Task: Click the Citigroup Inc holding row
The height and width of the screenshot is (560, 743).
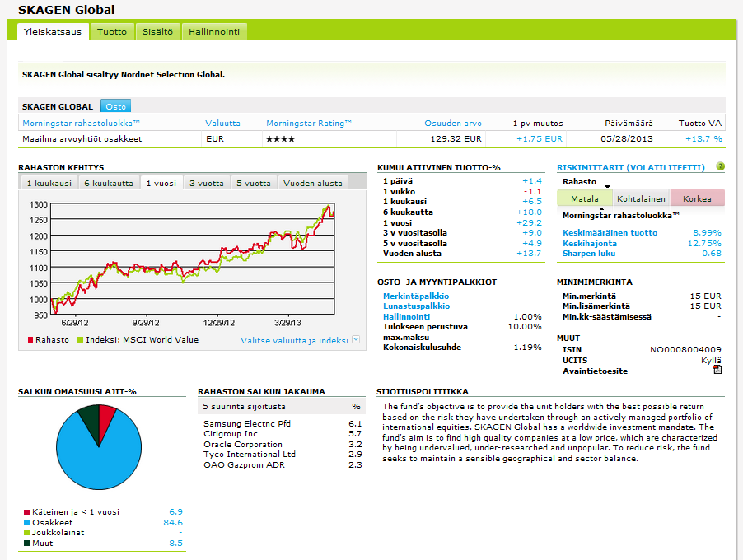Action: [x=283, y=433]
